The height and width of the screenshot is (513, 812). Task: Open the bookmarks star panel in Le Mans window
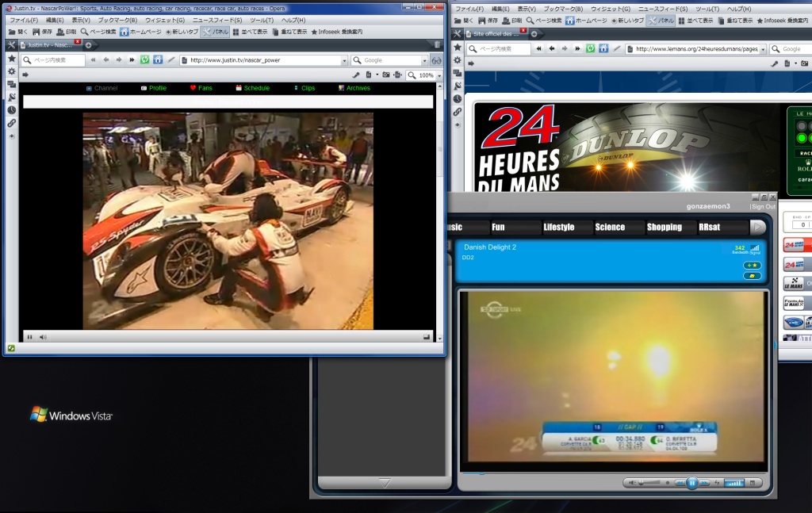tap(458, 47)
